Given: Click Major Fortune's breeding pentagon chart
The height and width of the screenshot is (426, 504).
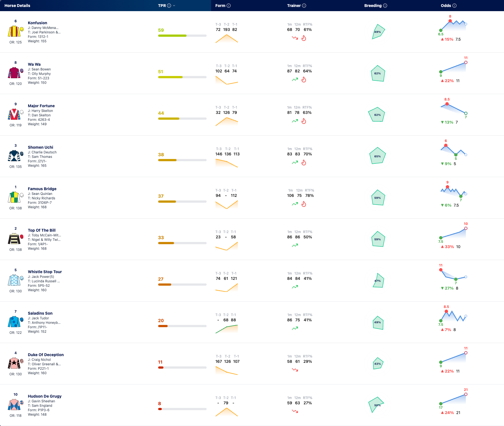Looking at the screenshot, I should click(376, 114).
